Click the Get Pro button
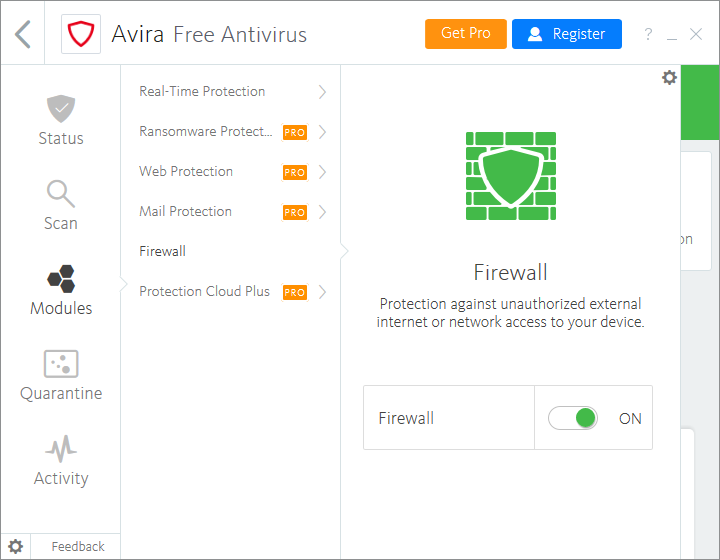Viewport: 720px width, 560px height. point(466,34)
